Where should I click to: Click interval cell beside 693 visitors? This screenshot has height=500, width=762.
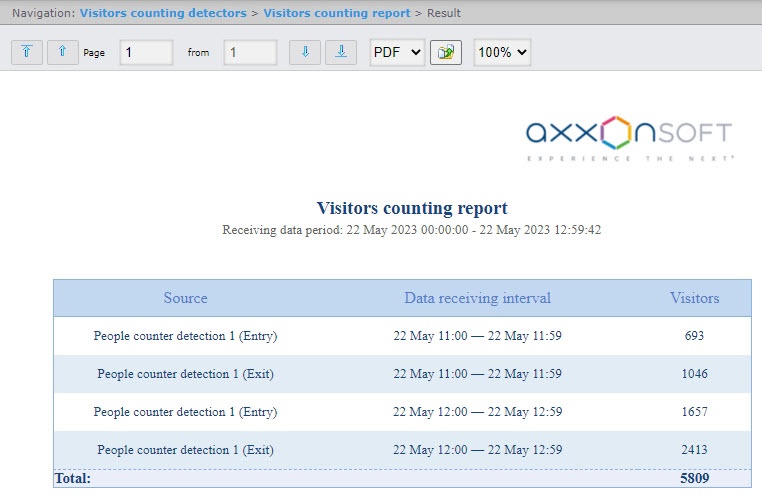pos(477,336)
